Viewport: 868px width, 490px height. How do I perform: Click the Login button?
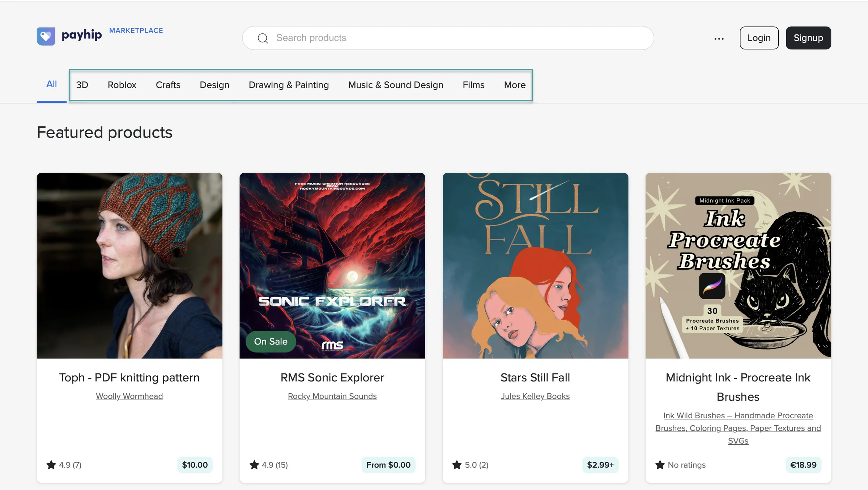click(x=759, y=38)
